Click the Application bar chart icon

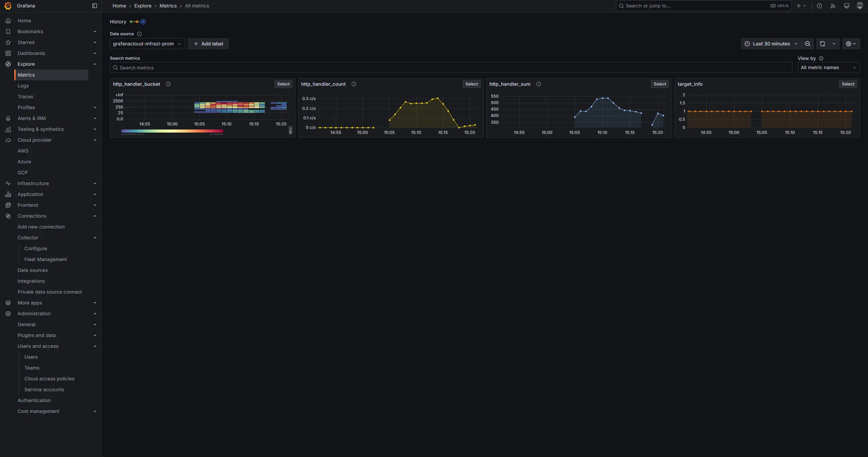point(8,194)
